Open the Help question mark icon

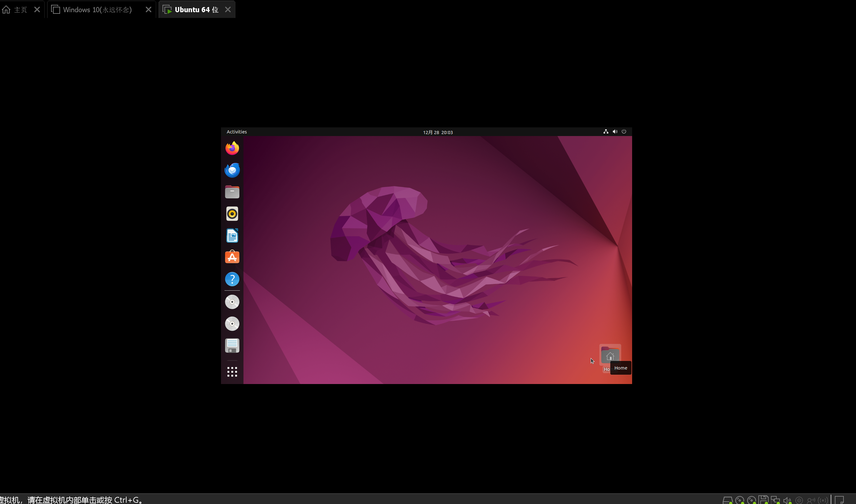click(232, 279)
